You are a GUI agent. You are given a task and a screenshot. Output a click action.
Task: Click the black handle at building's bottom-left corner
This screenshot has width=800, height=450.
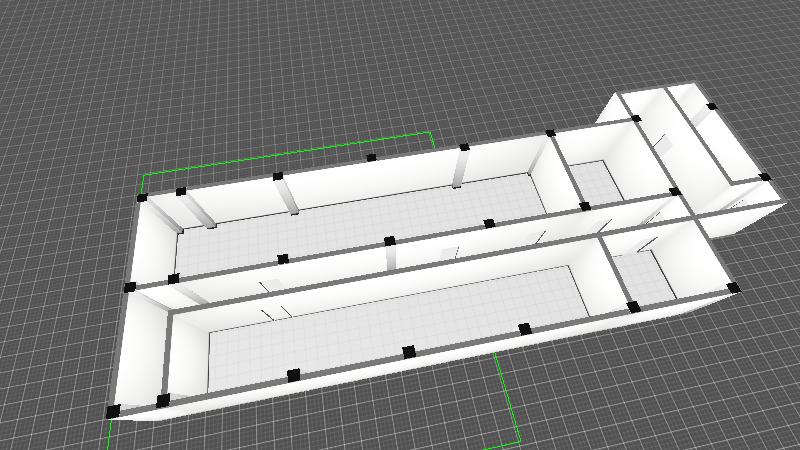pos(113,411)
